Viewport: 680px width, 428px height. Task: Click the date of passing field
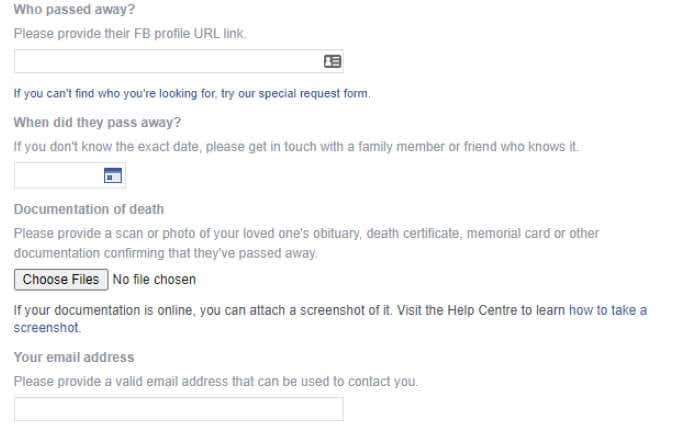tap(57, 176)
